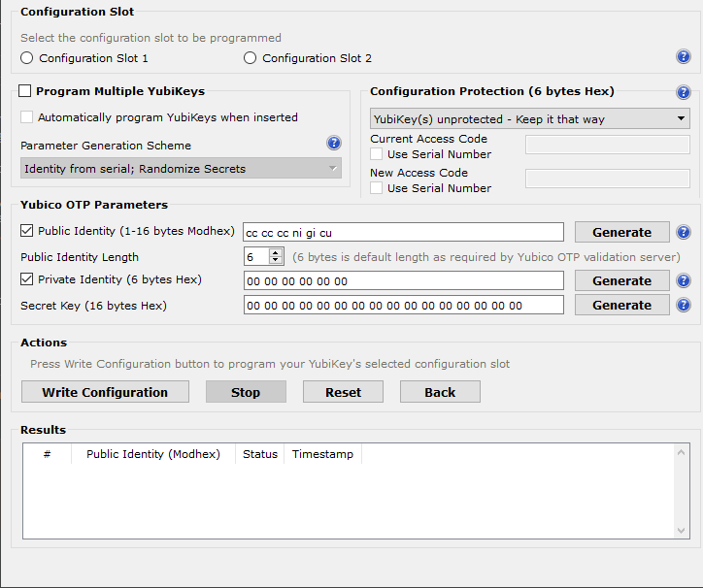Open help icon next to Secret Key Generate
This screenshot has height=588, width=703.
click(683, 306)
